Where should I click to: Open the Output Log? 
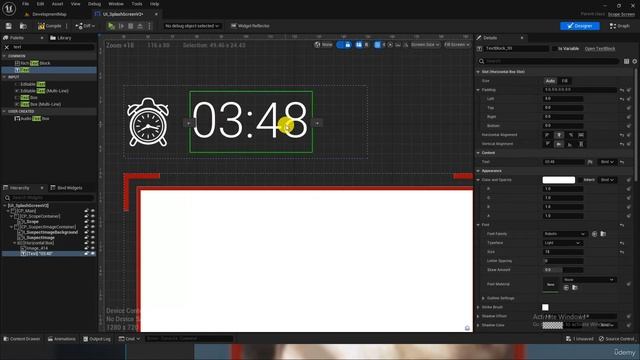point(97,339)
